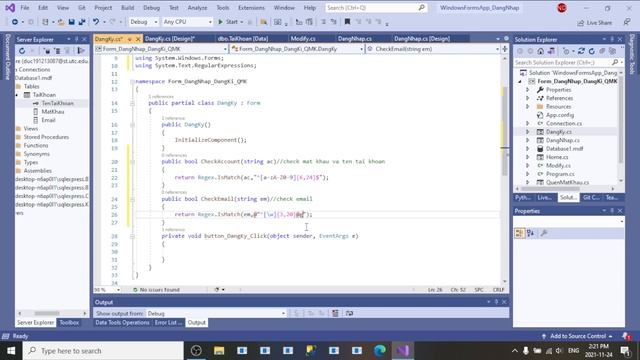This screenshot has width=640, height=360.
Task: Expand the Properties node in Solution Explorer
Action: click(x=527, y=90)
